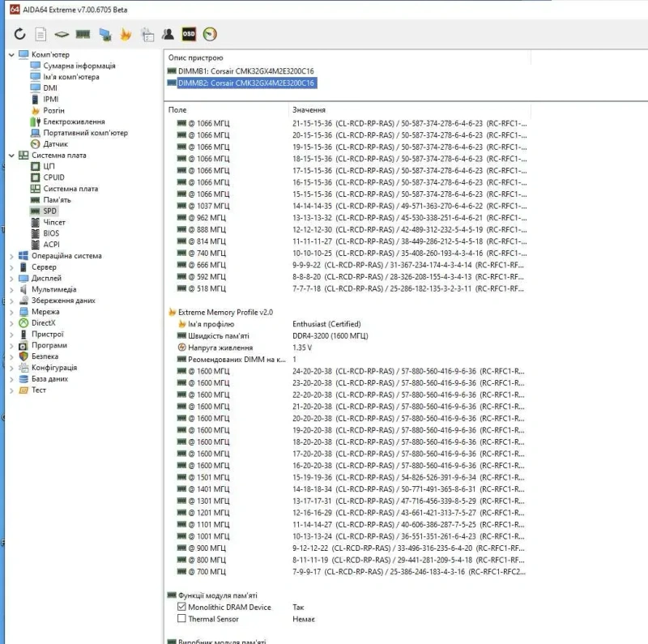Click the network computers toolbar icon
The image size is (648, 644).
[105, 34]
